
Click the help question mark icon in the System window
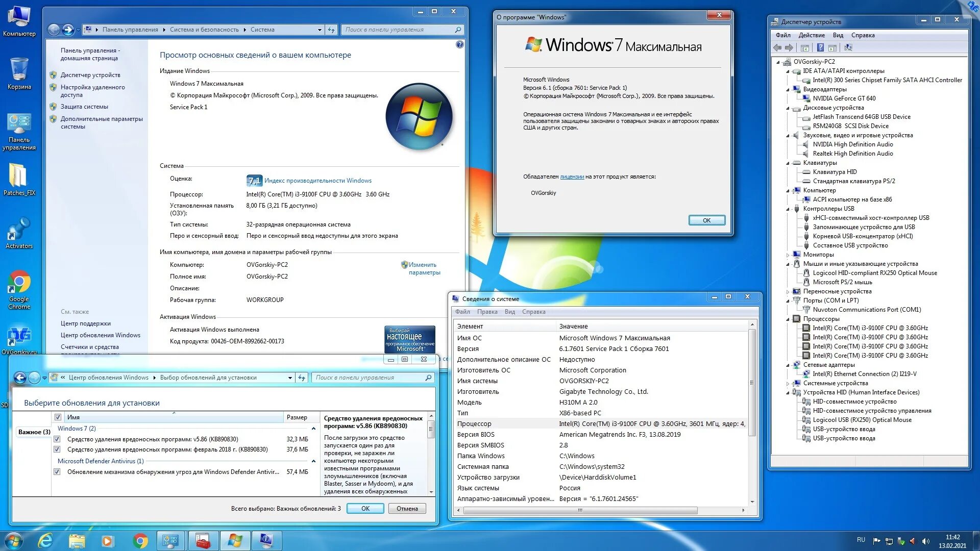(459, 45)
